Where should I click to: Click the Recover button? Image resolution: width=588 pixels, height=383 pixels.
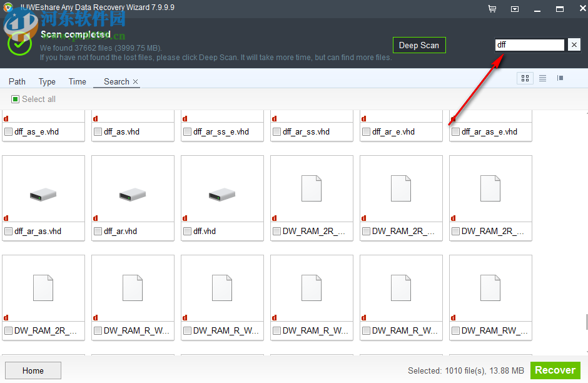555,370
